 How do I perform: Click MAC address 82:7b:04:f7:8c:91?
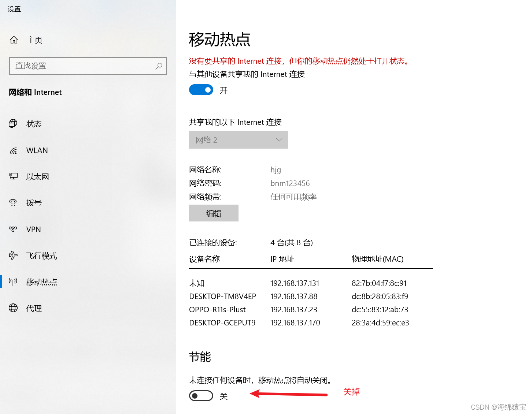pos(379,283)
